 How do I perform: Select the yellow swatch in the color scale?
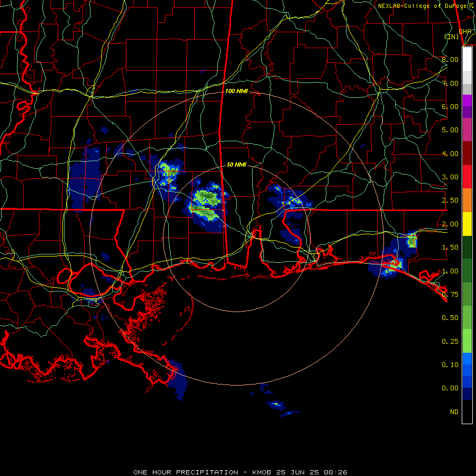pyautogui.click(x=467, y=224)
